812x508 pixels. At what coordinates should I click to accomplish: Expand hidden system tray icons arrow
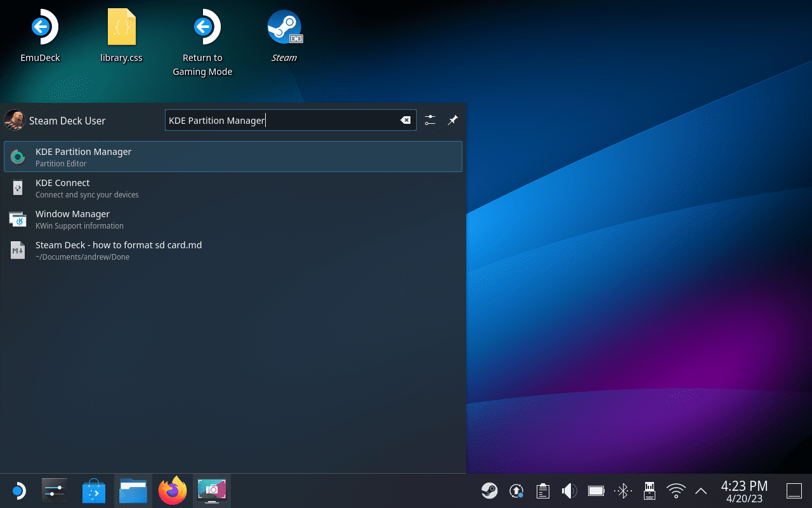[x=701, y=490]
